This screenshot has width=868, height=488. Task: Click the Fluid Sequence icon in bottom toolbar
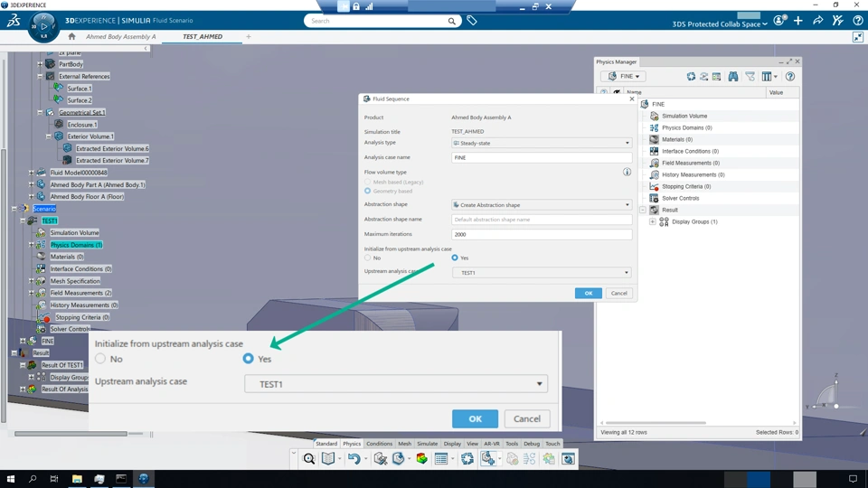point(487,459)
